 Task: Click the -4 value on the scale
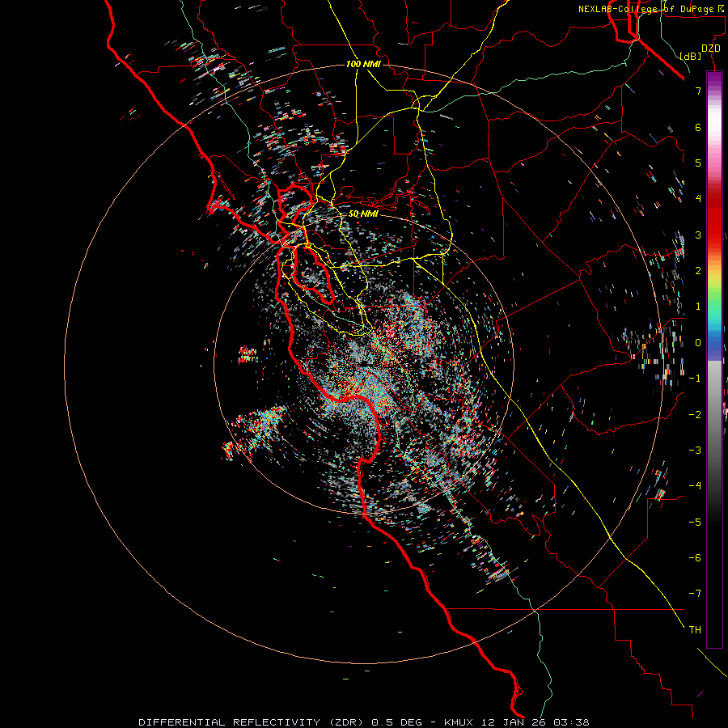click(695, 486)
